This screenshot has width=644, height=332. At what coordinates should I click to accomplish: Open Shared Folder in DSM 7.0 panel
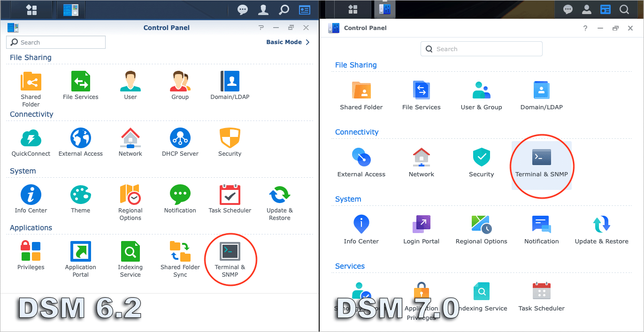click(x=361, y=96)
